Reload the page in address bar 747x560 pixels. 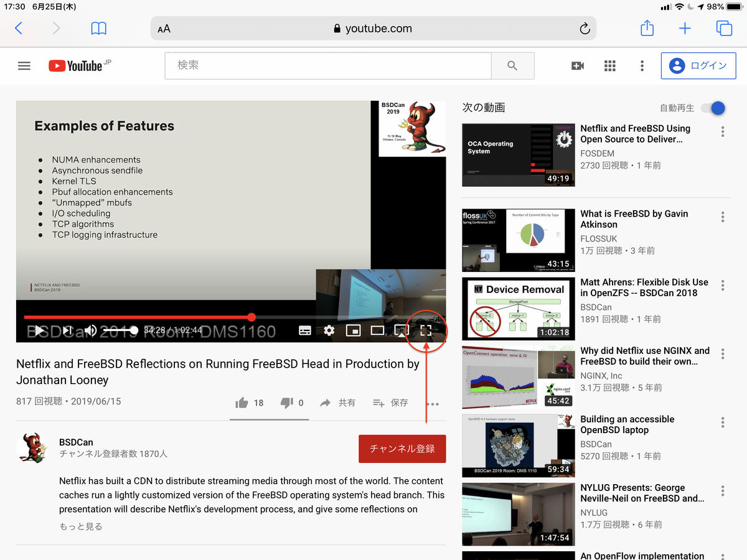584,29
